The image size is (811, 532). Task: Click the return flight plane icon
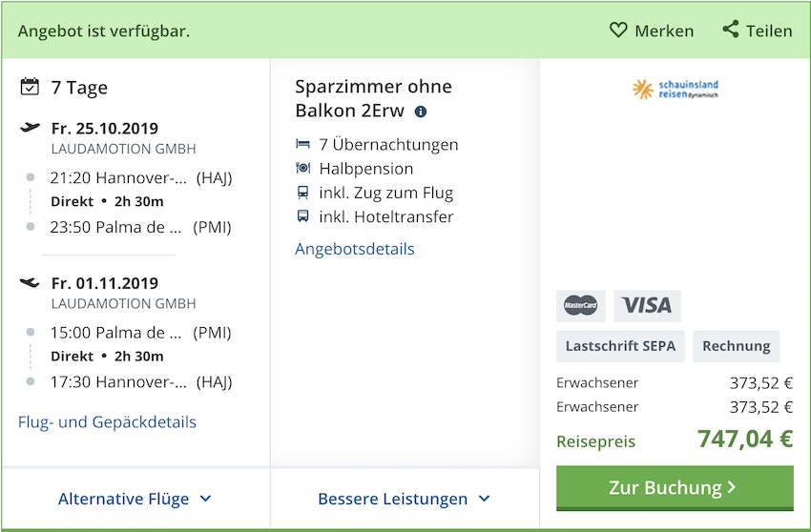click(x=30, y=282)
